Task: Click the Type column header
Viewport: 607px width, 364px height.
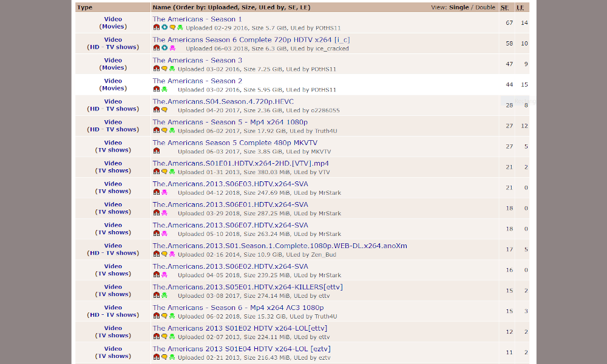Action: click(85, 7)
